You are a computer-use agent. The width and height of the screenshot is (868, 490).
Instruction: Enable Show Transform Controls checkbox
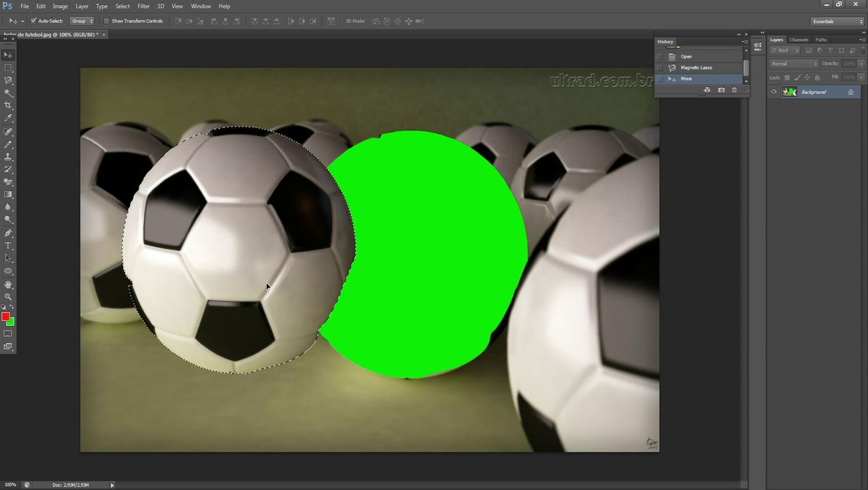click(x=107, y=21)
